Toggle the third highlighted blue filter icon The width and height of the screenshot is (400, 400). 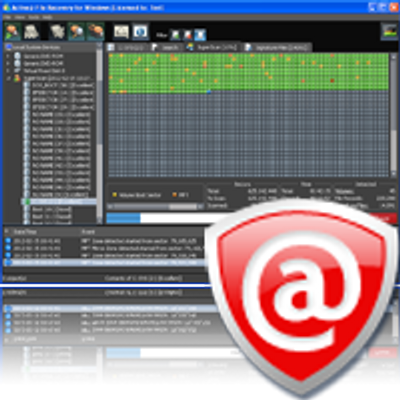[x=200, y=35]
